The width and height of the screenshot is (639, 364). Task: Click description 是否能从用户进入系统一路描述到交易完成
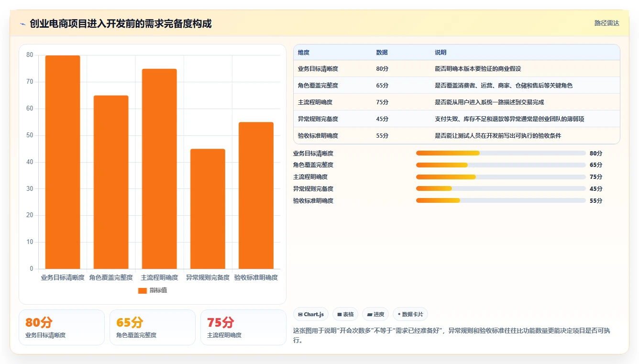(489, 102)
